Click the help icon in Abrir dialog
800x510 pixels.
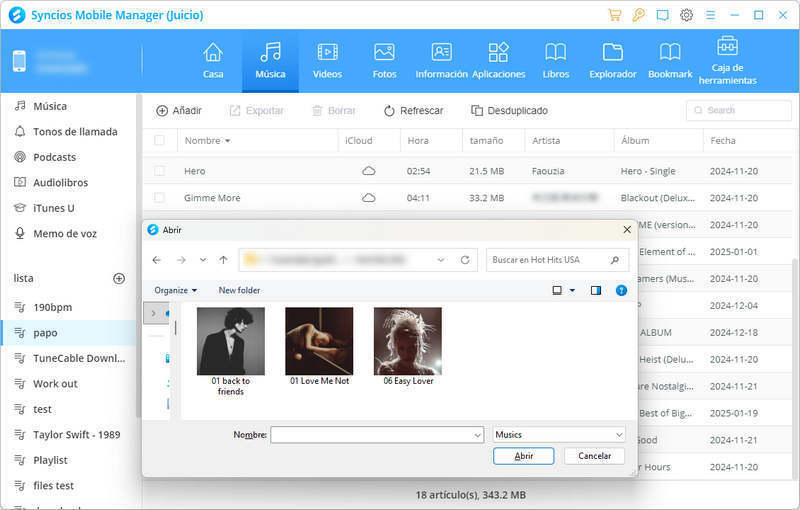(621, 290)
